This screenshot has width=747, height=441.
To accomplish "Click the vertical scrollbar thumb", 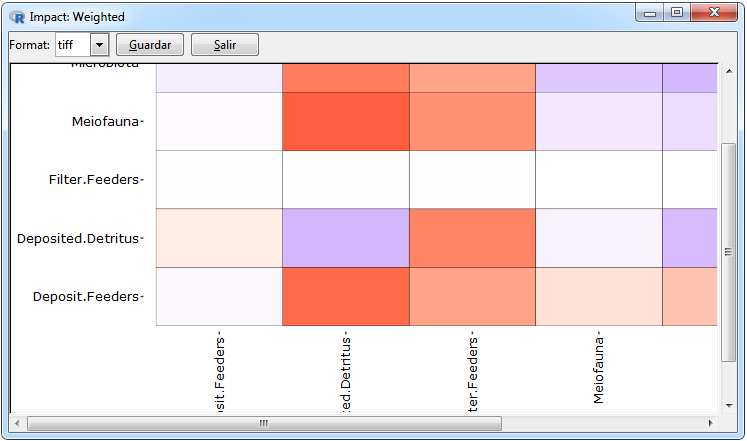I will coord(728,252).
